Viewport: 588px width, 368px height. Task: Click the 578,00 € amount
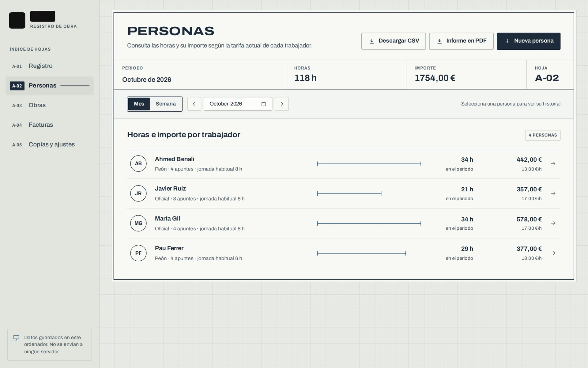[x=529, y=219]
